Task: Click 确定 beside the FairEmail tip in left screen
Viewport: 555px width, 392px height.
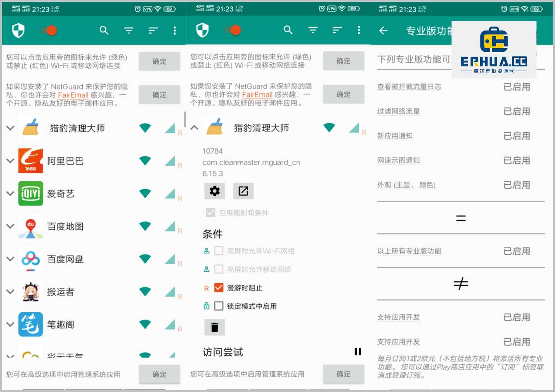Action: click(159, 95)
